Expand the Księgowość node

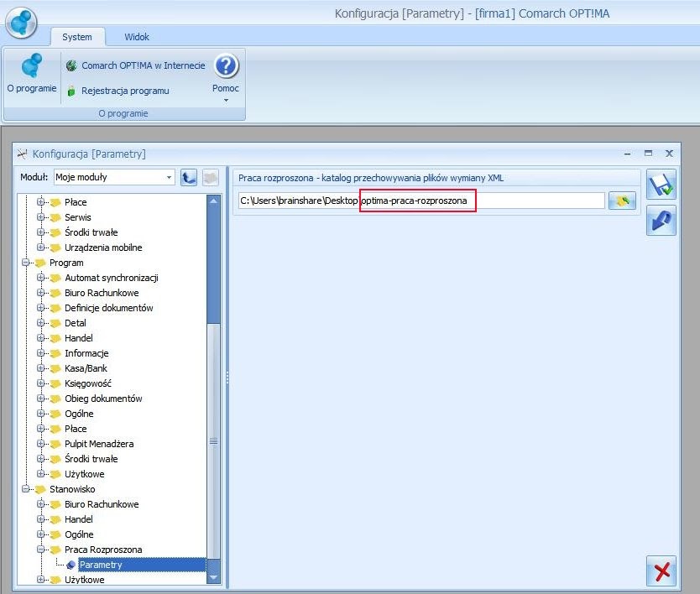pyautogui.click(x=40, y=383)
